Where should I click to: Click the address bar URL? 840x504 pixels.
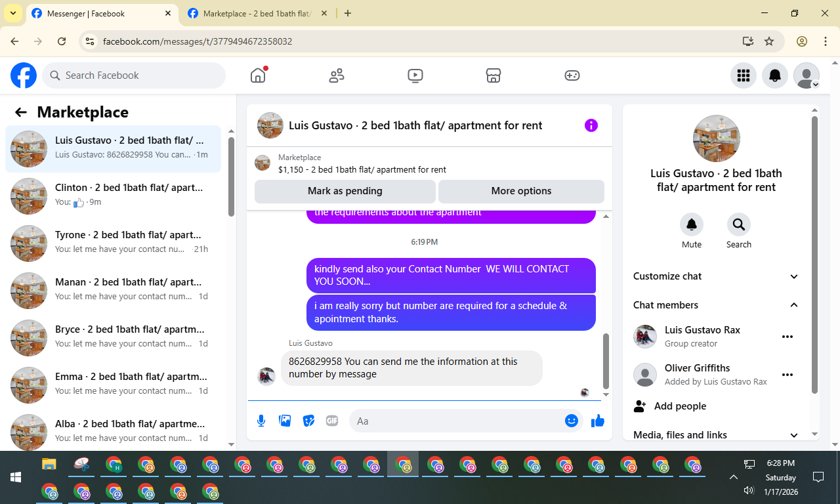(x=198, y=41)
